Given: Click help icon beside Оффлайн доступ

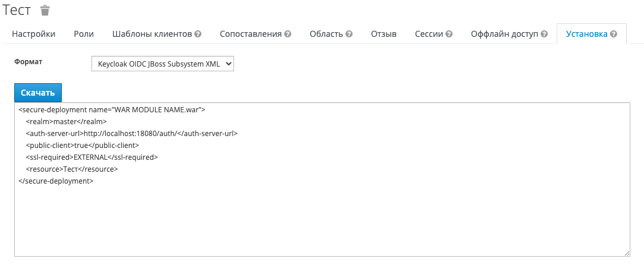Looking at the screenshot, I should (544, 34).
